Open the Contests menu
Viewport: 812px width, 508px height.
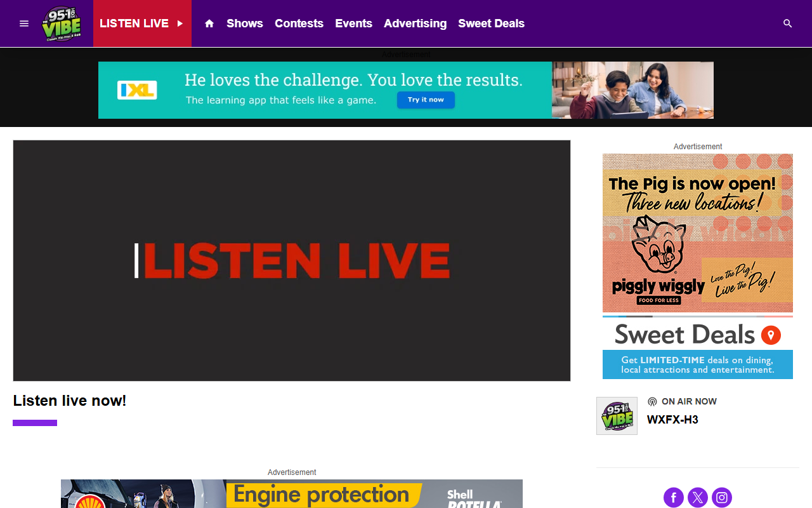[x=299, y=23]
